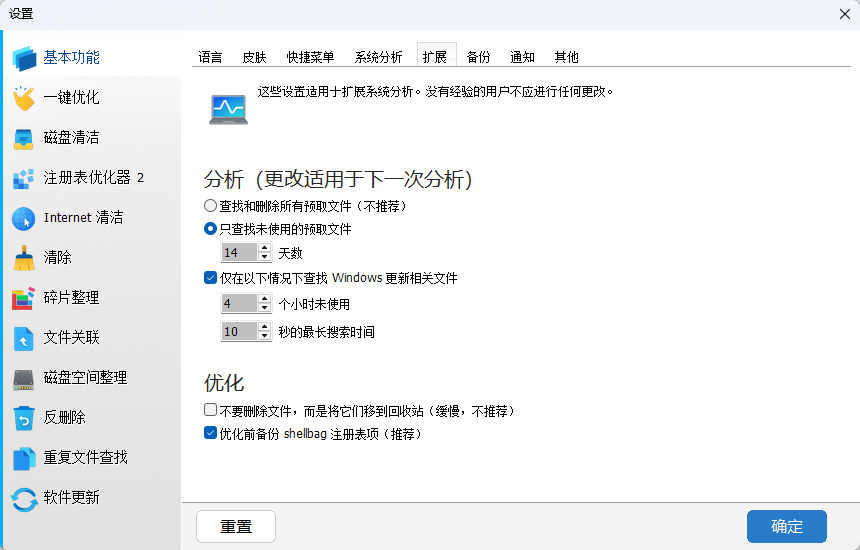Switch to the 备份 tab
Viewport: 860px width, 550px height.
478,57
